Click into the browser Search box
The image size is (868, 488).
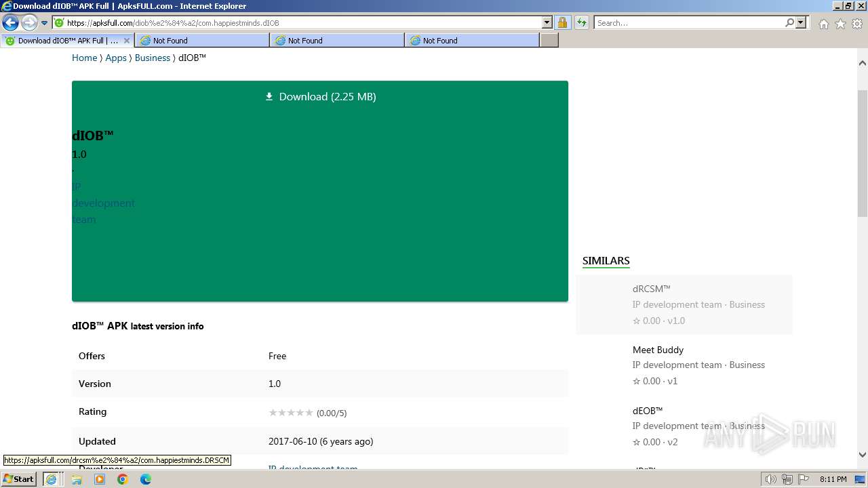tap(689, 23)
